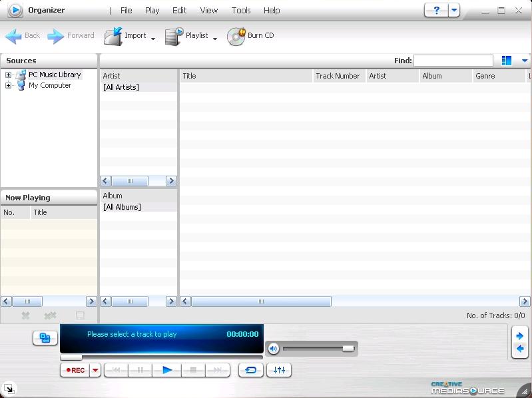Click track list scroll right arrow
Screen dimensions: 532x398
click(x=525, y=301)
